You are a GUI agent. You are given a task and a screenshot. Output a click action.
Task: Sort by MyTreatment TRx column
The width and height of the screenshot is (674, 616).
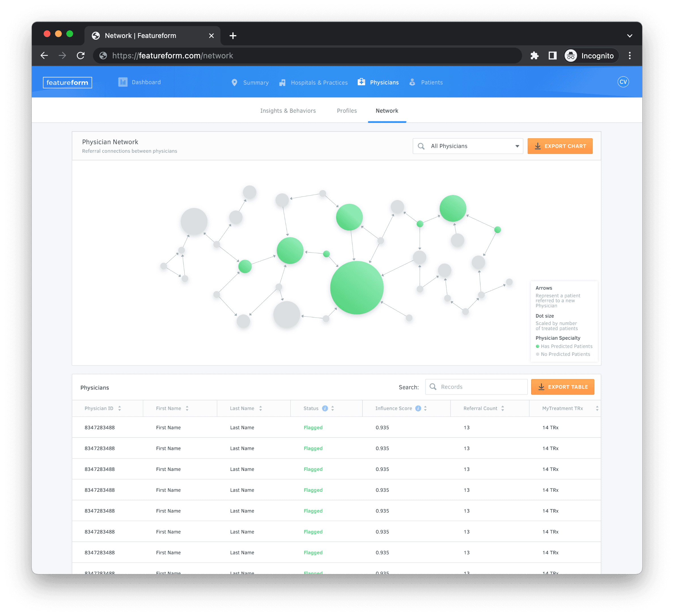[x=597, y=408]
